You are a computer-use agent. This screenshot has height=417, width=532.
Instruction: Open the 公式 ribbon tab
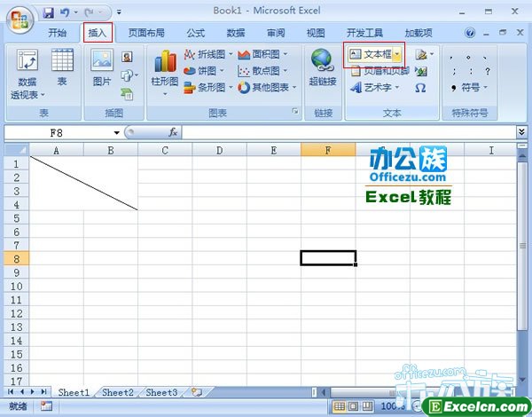click(196, 33)
